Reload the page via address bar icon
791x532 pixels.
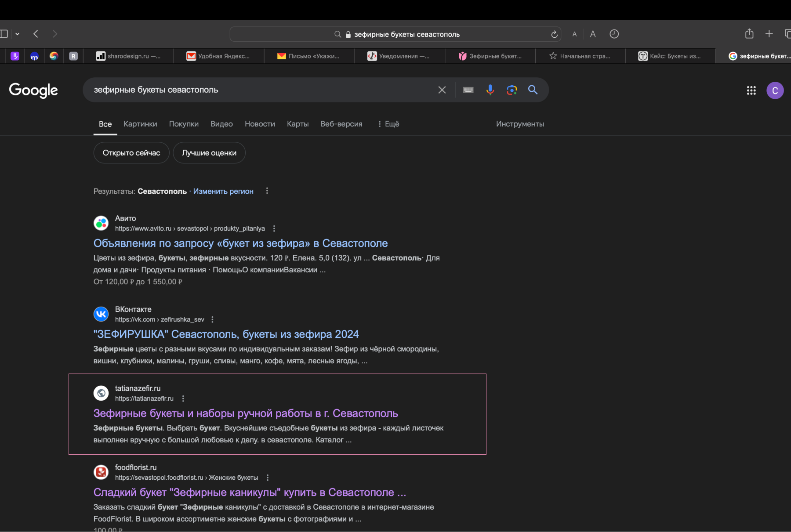tap(555, 34)
